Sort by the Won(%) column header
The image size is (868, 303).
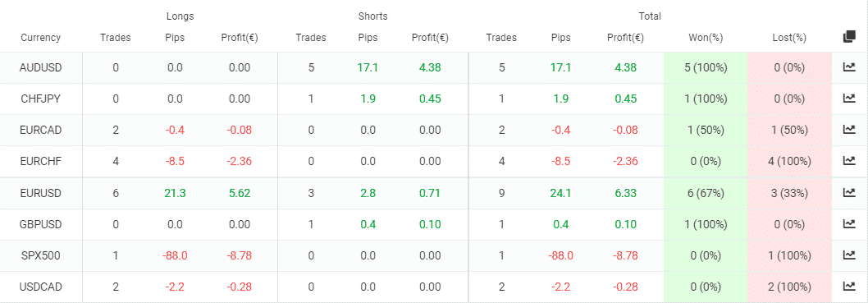point(706,38)
